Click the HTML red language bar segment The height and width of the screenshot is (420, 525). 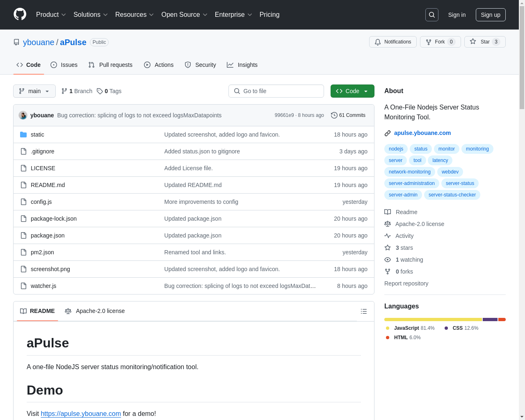(x=502, y=320)
